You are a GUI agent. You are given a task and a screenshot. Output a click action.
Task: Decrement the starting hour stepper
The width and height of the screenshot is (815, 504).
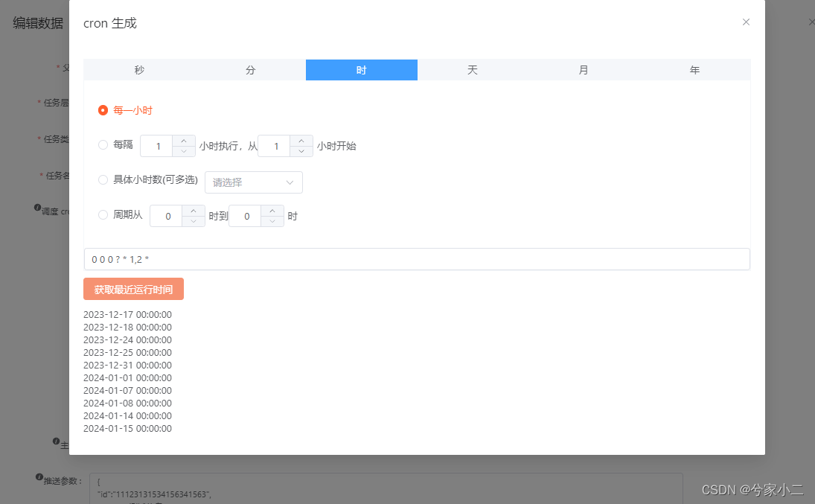(x=301, y=150)
